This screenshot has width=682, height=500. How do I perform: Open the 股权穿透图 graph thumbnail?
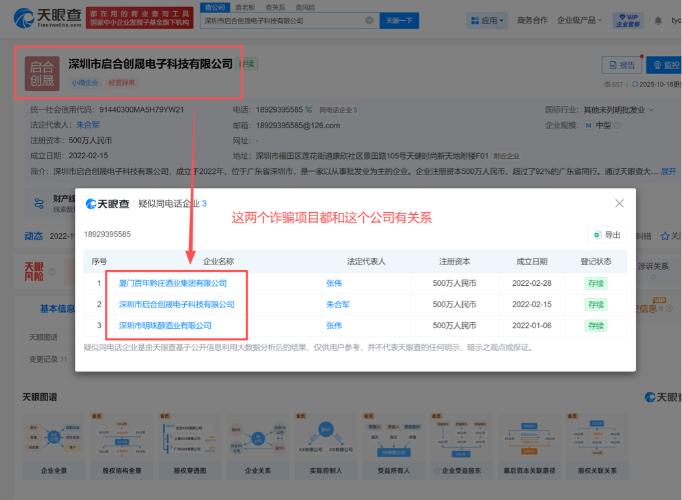pyautogui.click(x=190, y=446)
